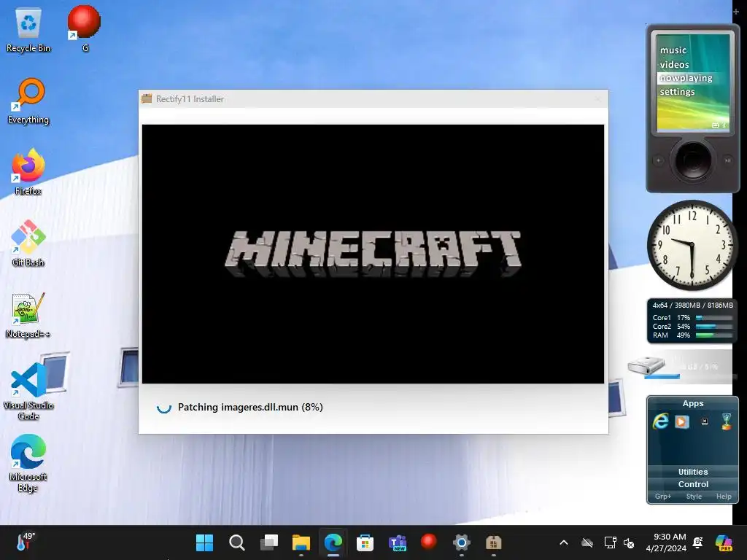Select settings in the Zune gadget
This screenshot has height=560, width=747.
click(x=677, y=92)
